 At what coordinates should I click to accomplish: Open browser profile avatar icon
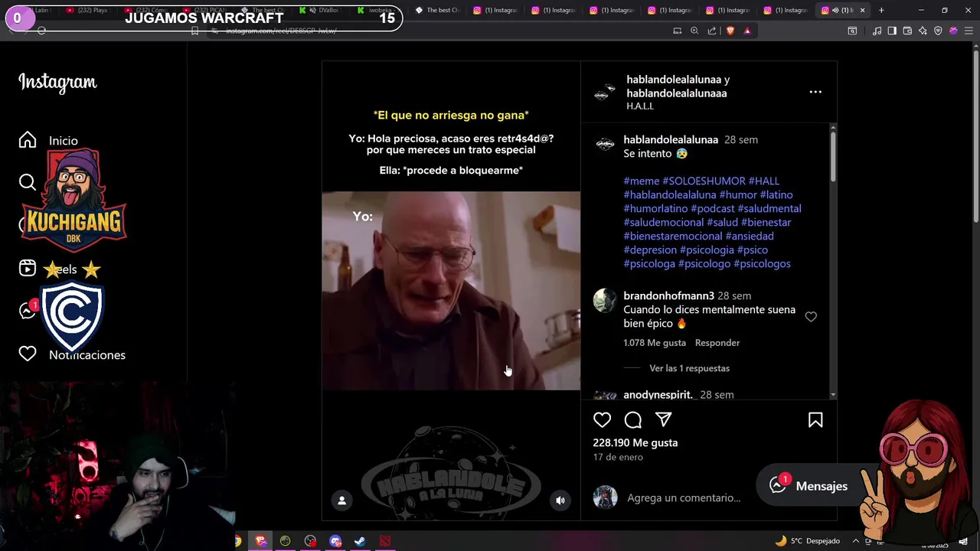(953, 31)
